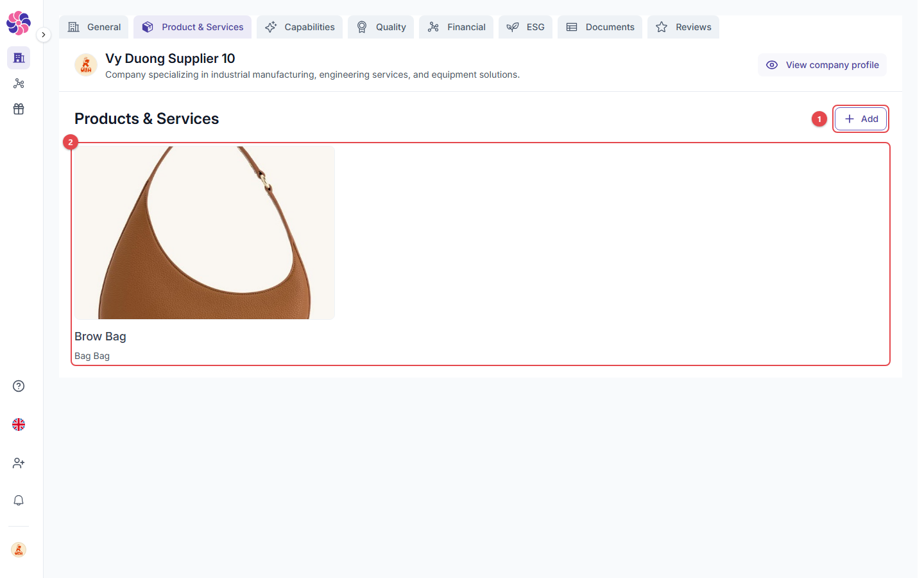This screenshot has height=578, width=924.
Task: Open the help question mark icon
Action: tap(19, 386)
